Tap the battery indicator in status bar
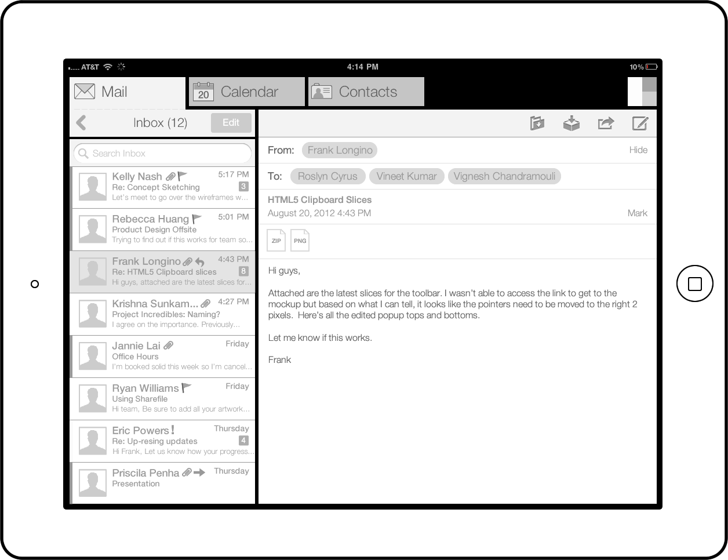This screenshot has height=560, width=728. 651,67
